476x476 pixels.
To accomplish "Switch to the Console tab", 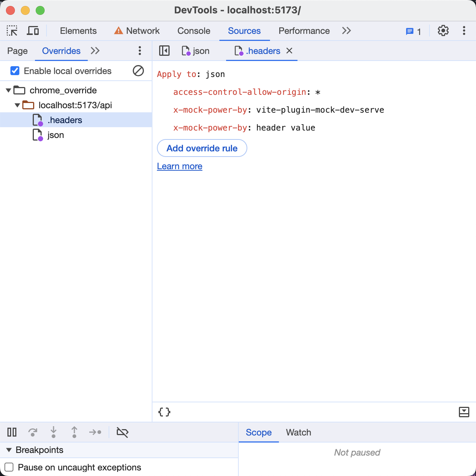I will click(193, 31).
